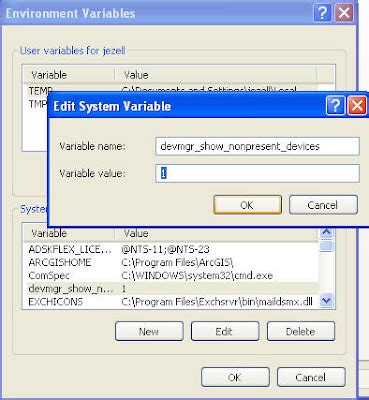The width and height of the screenshot is (369, 400).
Task: Click the C:\Program Files\ArcGIS\ value
Action: point(177,262)
